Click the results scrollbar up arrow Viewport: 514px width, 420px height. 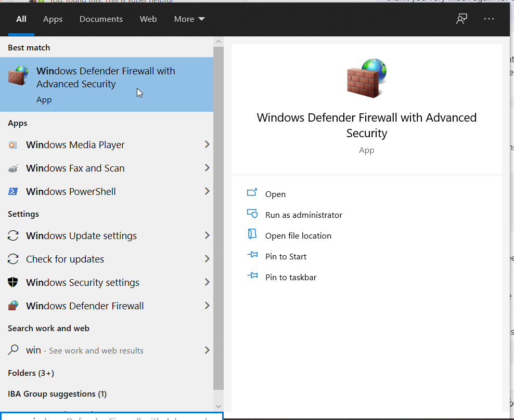[219, 42]
